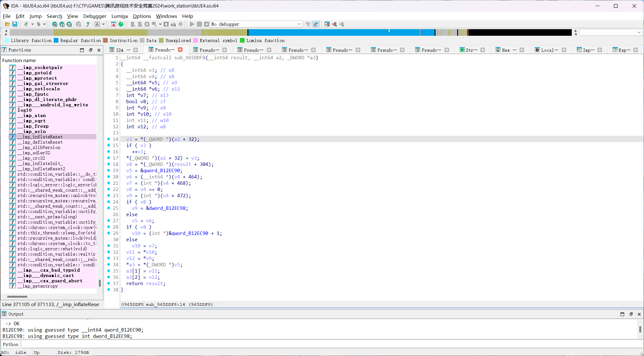The width and height of the screenshot is (644, 356).
Task: Open the 'No debugger' selection combo box
Action: coord(256,24)
